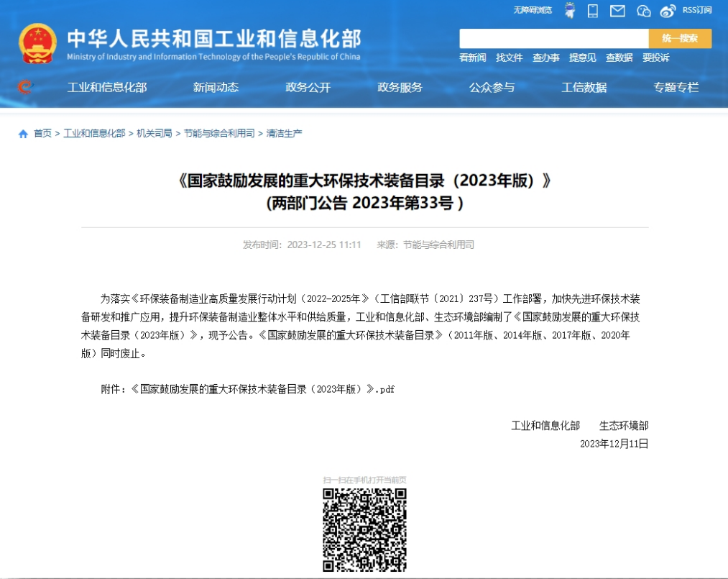Click inside the search input field
Viewport: 728px width, 579px height.
553,37
